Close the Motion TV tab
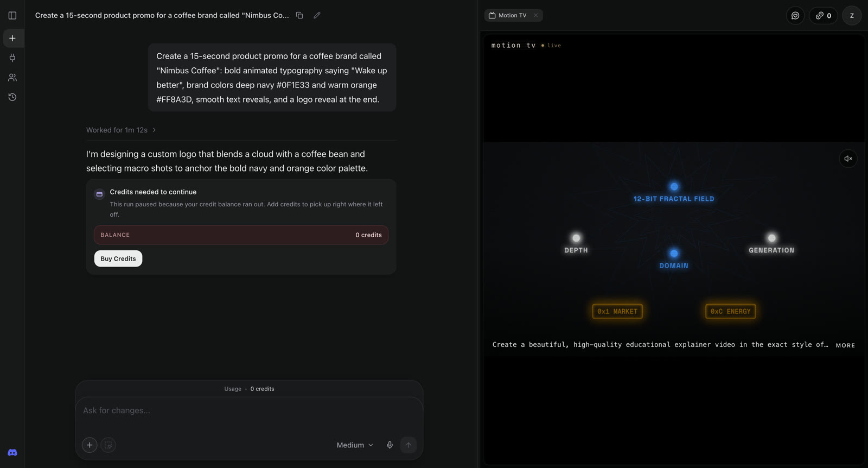Viewport: 868px width, 468px height. pos(535,15)
